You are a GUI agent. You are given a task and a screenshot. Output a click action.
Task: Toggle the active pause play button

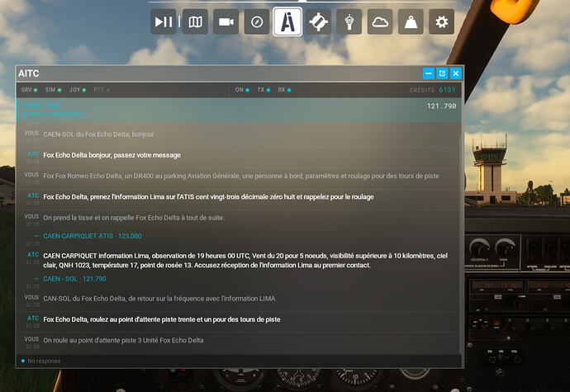point(164,22)
